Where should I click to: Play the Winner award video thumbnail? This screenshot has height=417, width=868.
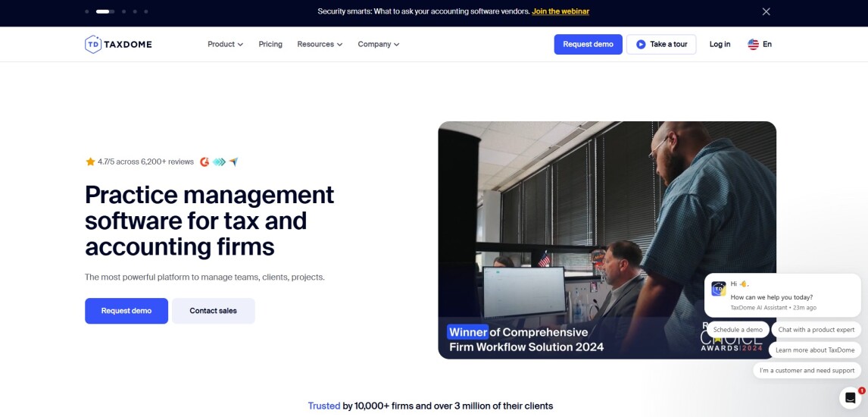(x=607, y=240)
